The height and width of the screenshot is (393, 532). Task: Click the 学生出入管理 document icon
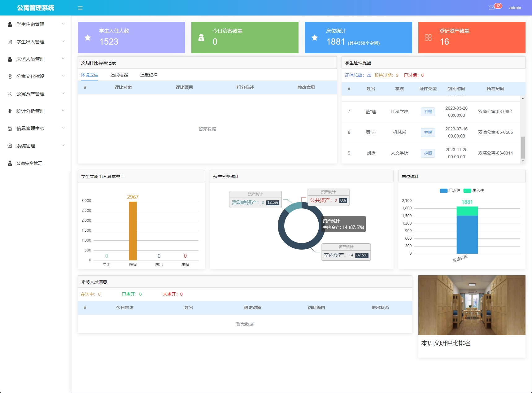(10, 42)
